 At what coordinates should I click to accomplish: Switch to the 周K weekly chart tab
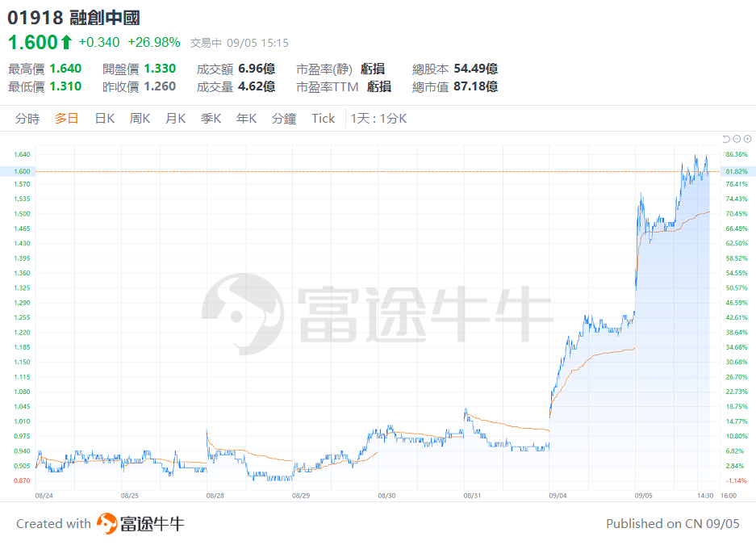140,119
